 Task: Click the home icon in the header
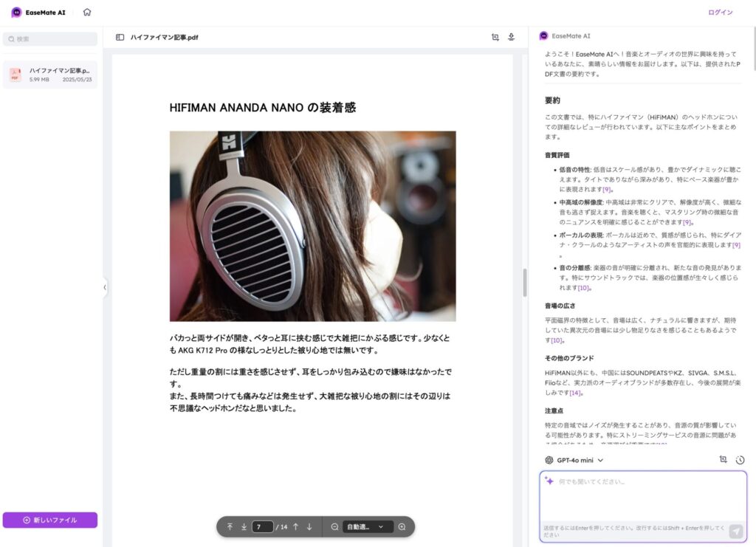point(87,12)
